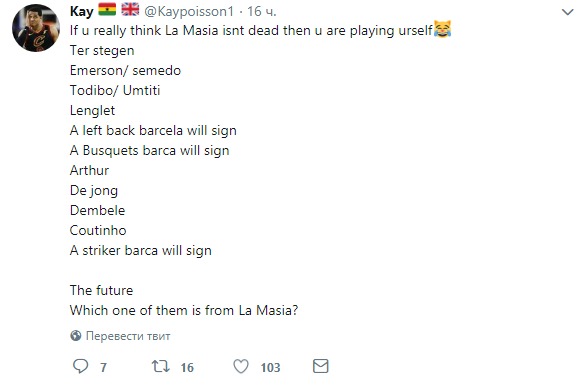Retweet using the retweet arrows icon
The image size is (587, 392).
[x=161, y=366]
